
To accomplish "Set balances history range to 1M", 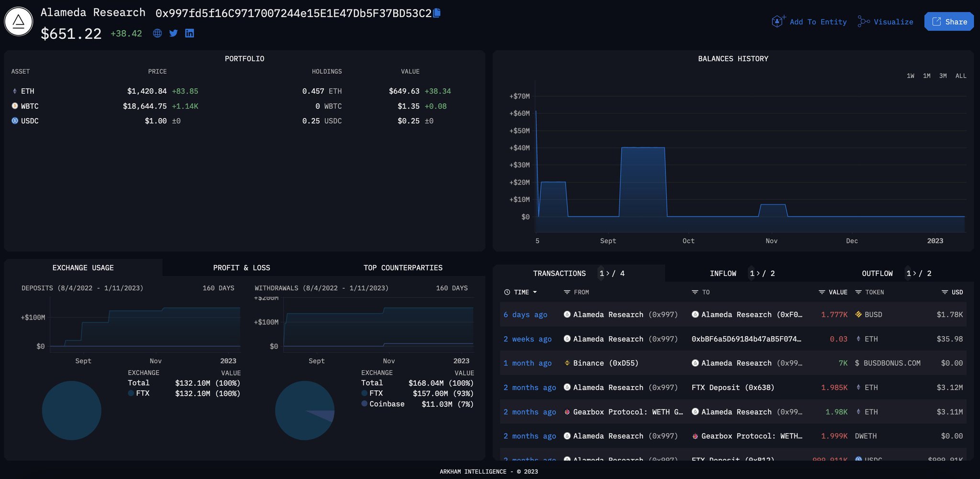I will click(x=927, y=76).
